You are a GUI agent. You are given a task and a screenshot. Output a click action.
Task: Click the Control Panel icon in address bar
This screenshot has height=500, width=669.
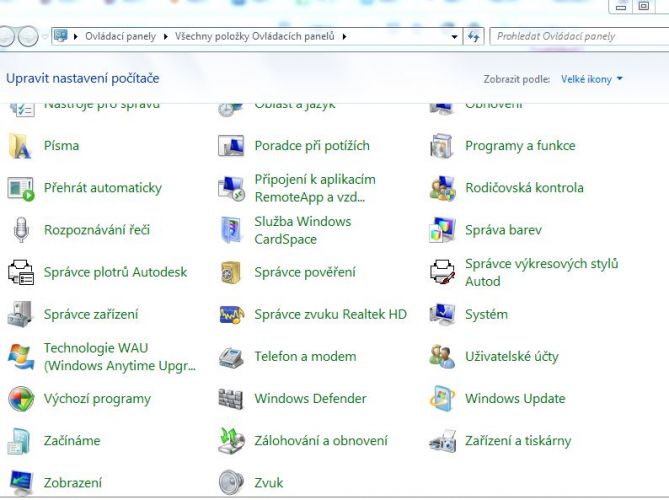(61, 36)
